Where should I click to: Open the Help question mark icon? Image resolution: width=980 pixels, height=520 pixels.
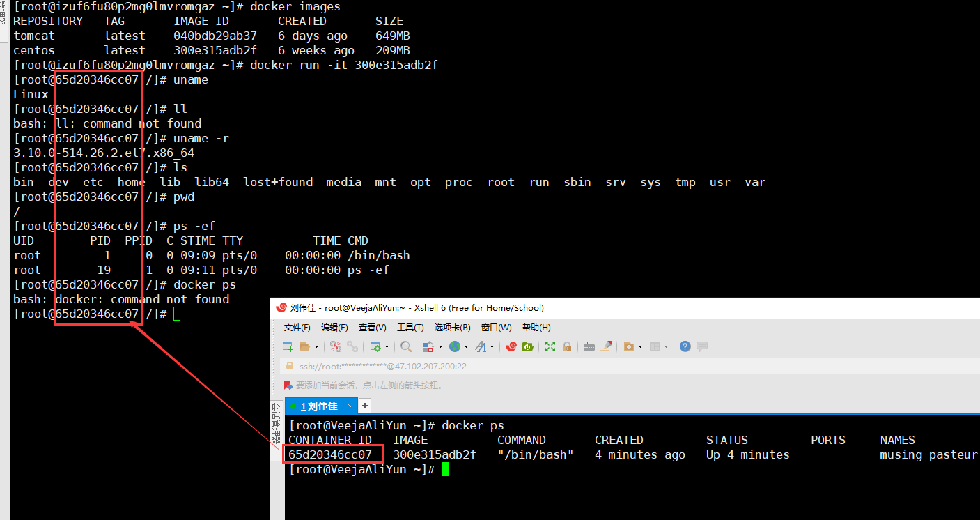(x=685, y=346)
